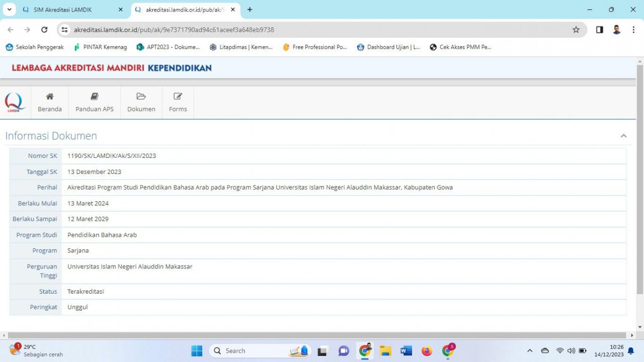The height and width of the screenshot is (362, 644).
Task: Open the Beranda home menu
Action: click(x=50, y=103)
